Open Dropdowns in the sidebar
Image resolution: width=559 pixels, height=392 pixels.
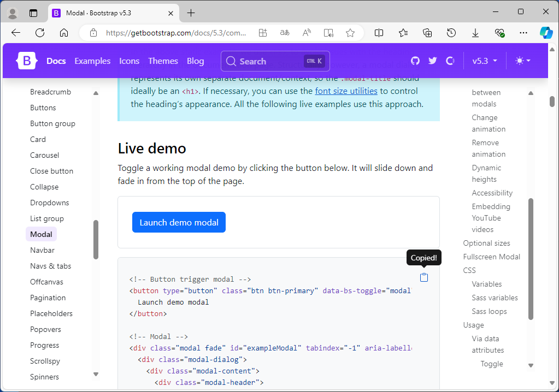pos(50,203)
